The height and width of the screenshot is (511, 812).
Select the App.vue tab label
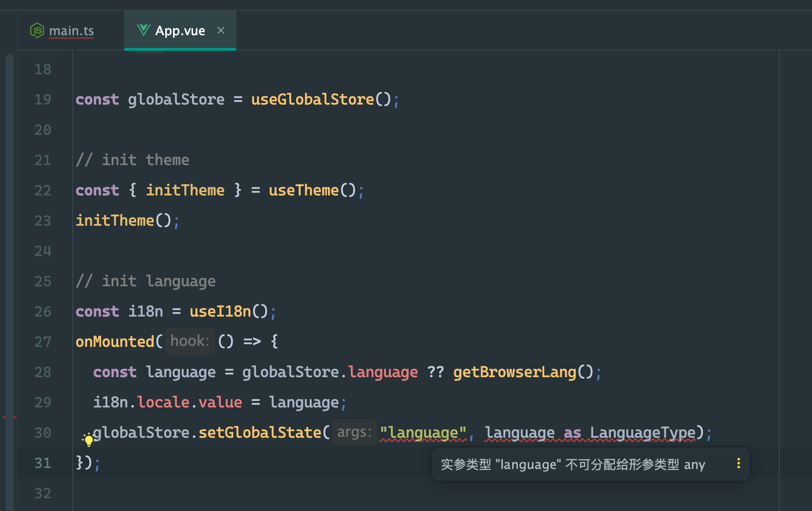tap(180, 30)
